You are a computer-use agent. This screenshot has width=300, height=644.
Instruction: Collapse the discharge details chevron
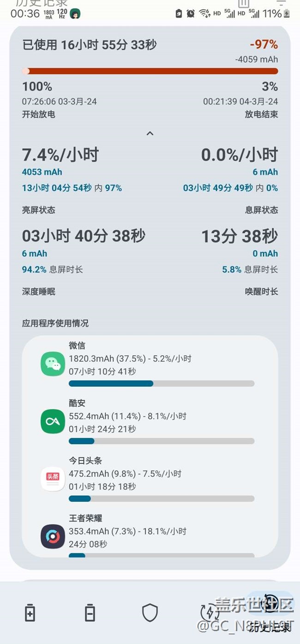pos(150,134)
